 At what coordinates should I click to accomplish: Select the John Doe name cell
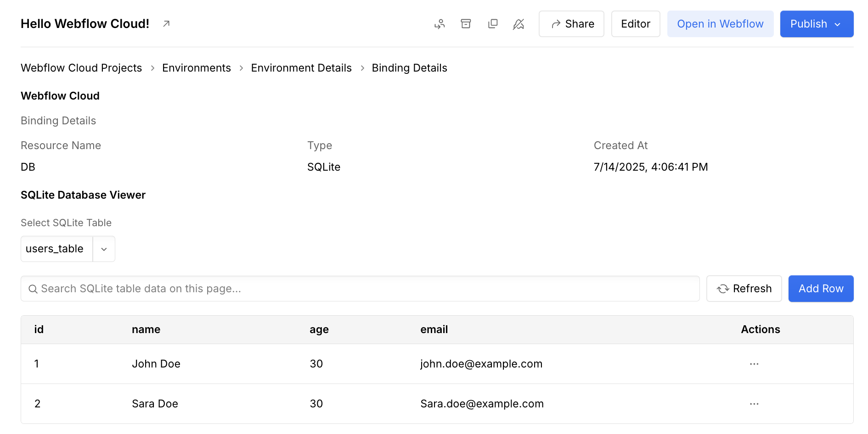(156, 364)
